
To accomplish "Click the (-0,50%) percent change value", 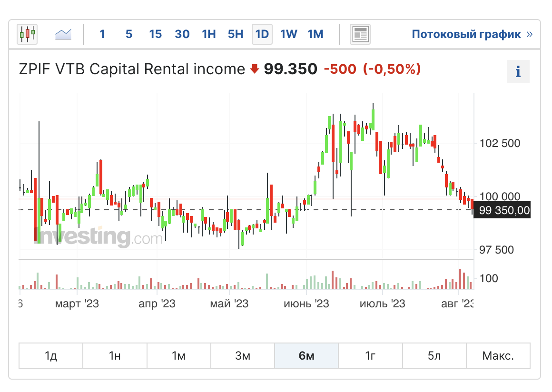I will point(392,69).
